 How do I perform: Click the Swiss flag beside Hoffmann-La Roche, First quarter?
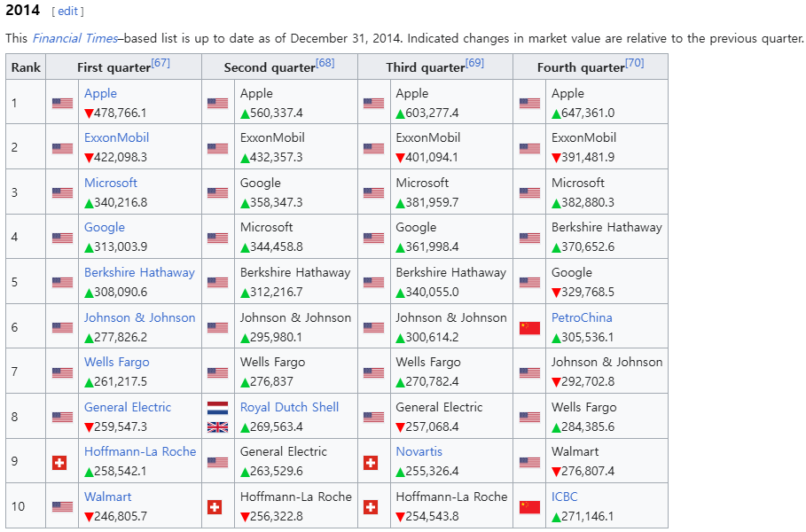tap(59, 463)
